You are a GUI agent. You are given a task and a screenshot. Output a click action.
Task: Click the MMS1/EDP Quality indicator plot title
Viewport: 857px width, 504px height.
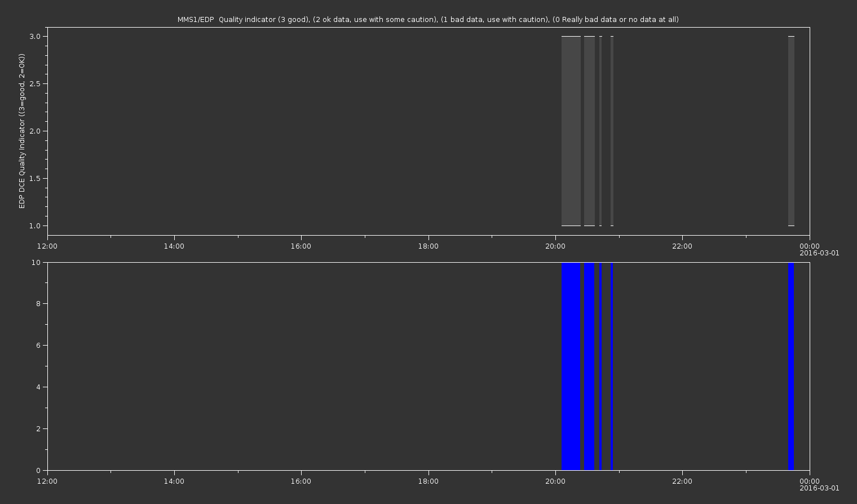[428, 20]
